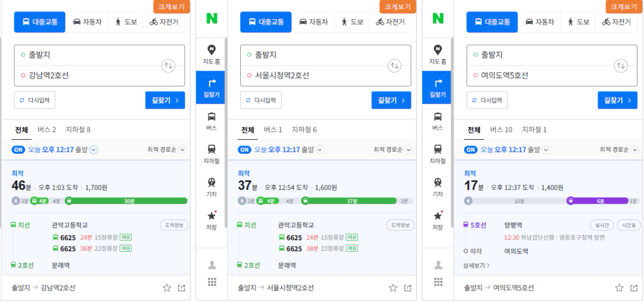
Task: Open 지도 홈 in middle sidebar
Action: point(211,55)
